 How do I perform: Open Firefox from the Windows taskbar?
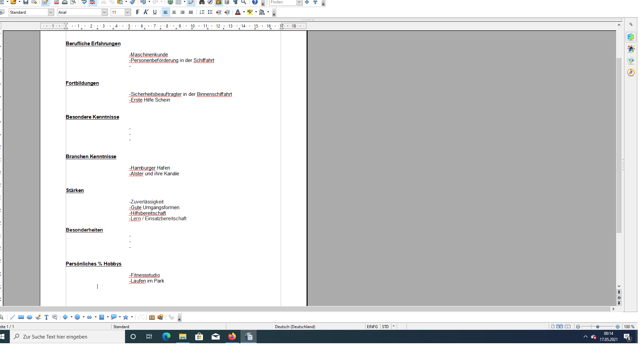coord(232,337)
